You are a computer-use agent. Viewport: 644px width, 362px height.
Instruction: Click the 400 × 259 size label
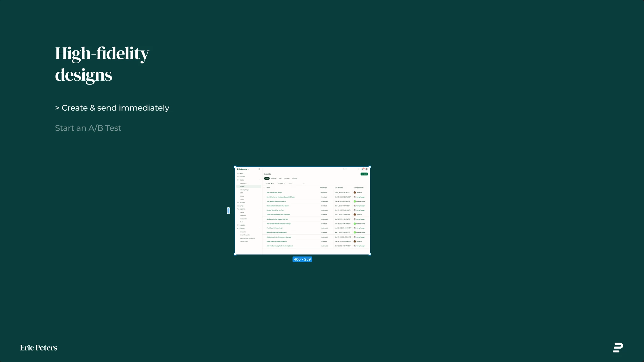coord(302,259)
